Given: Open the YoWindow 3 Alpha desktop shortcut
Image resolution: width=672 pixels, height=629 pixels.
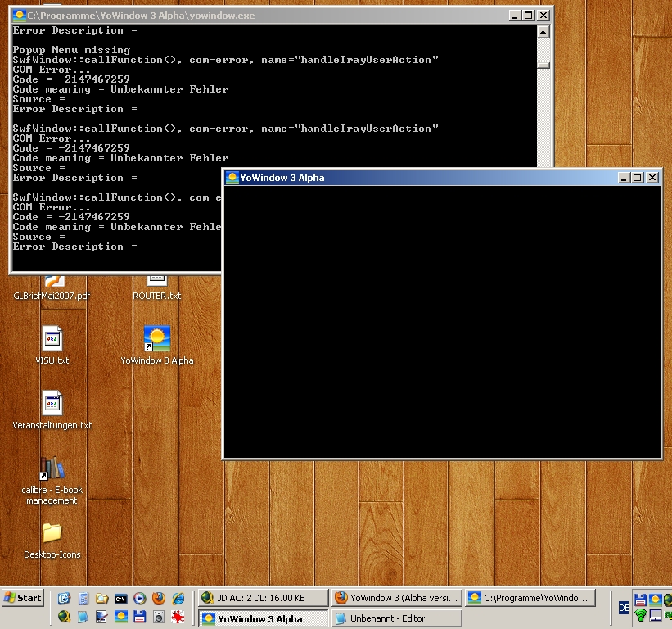Looking at the screenshot, I should [x=157, y=344].
